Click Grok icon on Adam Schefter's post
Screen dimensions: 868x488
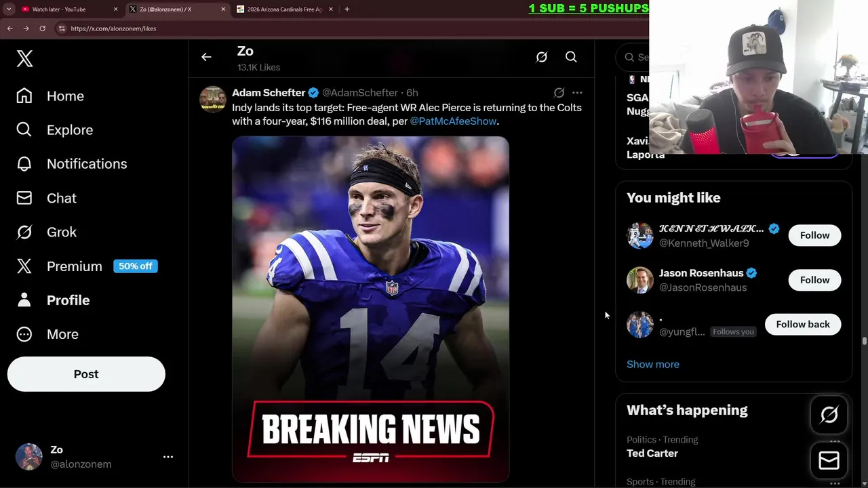tap(559, 93)
